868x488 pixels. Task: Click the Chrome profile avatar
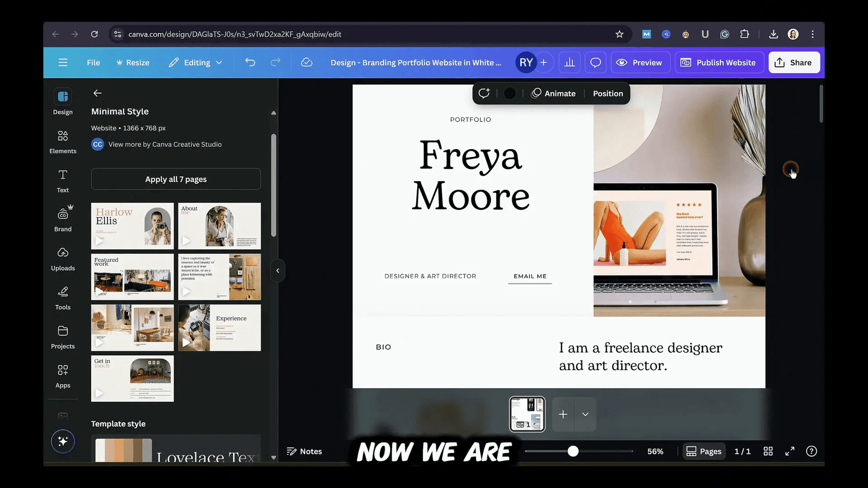point(793,34)
